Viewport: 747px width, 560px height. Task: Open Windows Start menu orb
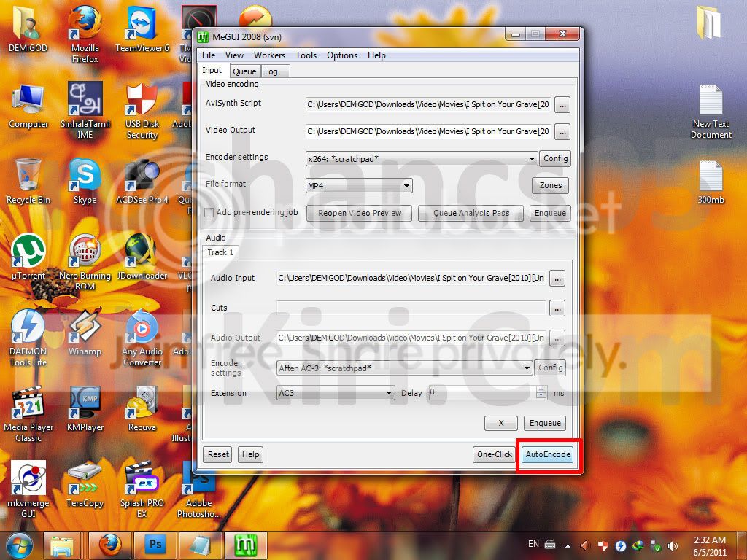tap(19, 545)
